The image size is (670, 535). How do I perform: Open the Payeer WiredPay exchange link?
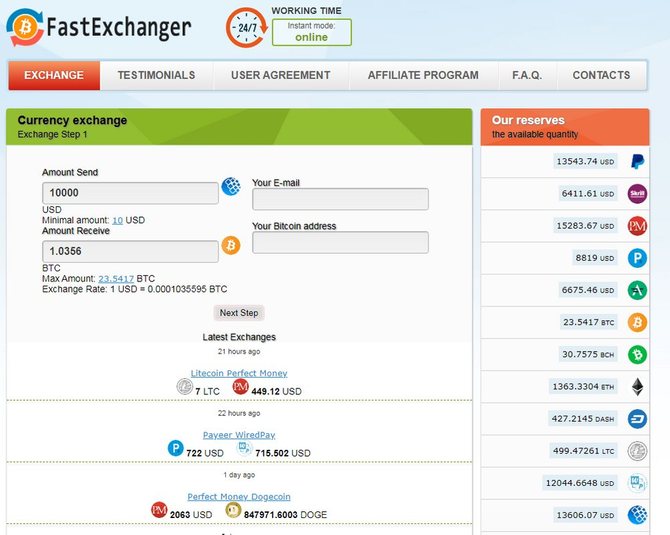click(x=239, y=435)
